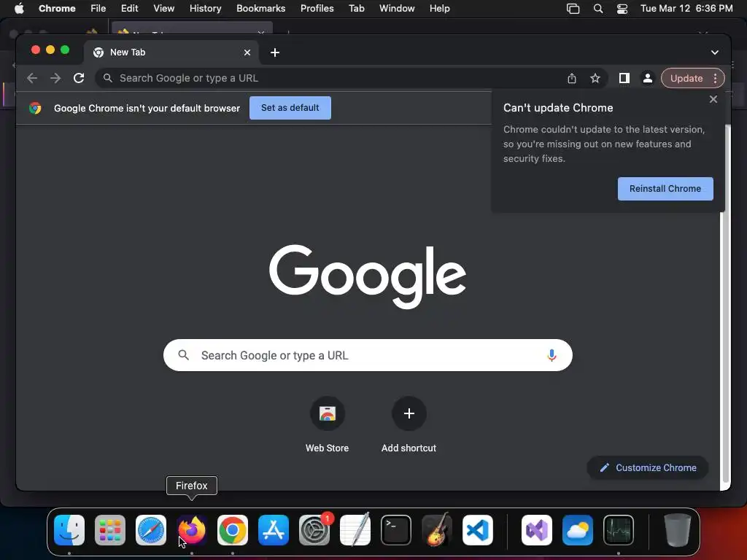Open TextEdit from the dock

pos(355,530)
